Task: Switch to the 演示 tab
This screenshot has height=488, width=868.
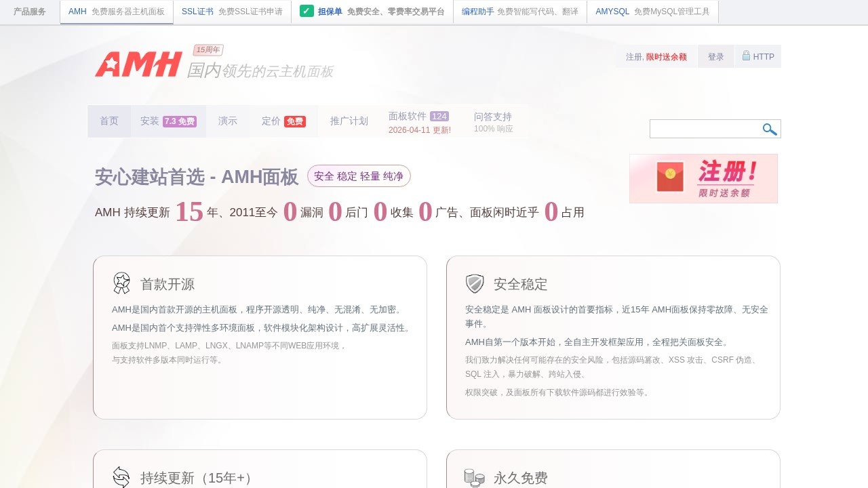Action: tap(227, 121)
